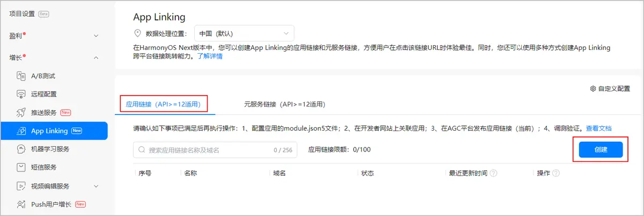Open the 查看文档 link
Screen dimensions: 644x216
[598, 128]
